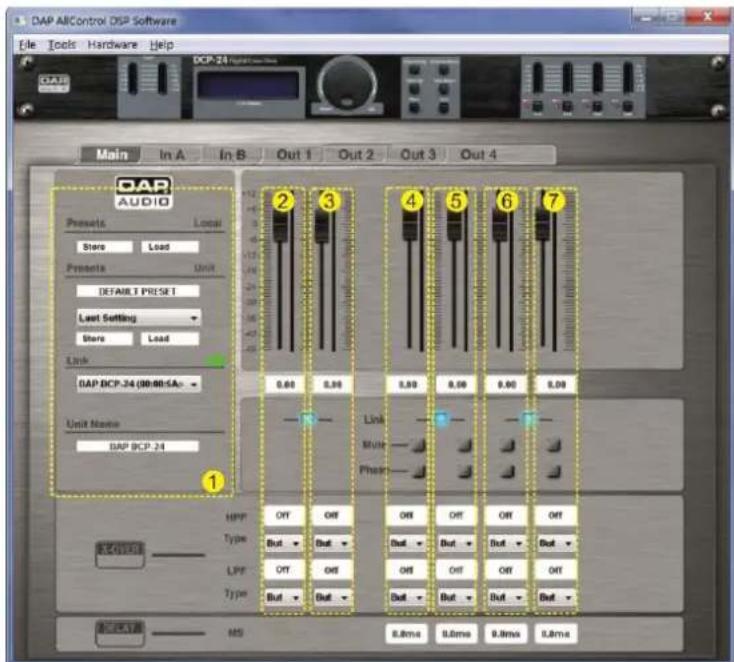The height and width of the screenshot is (662, 734).
Task: Click the Out 2 gain fader
Action: tap(454, 228)
